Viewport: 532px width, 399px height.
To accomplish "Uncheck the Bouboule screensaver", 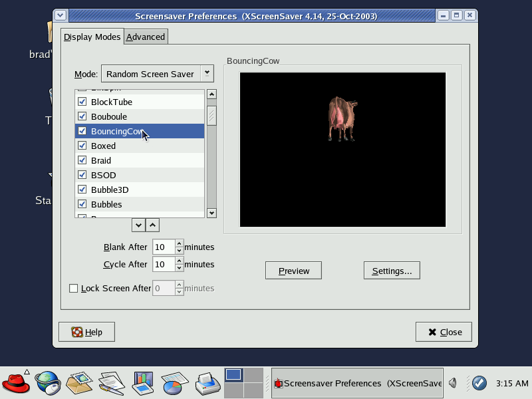I will (x=82, y=116).
